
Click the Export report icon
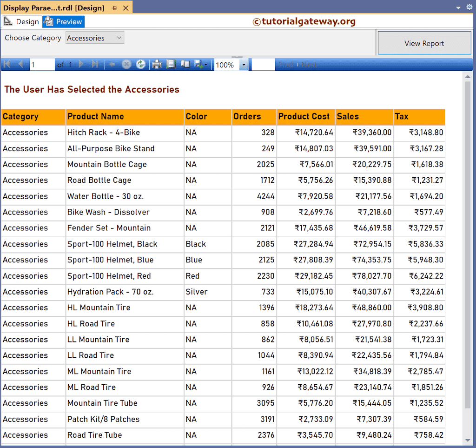coord(198,64)
